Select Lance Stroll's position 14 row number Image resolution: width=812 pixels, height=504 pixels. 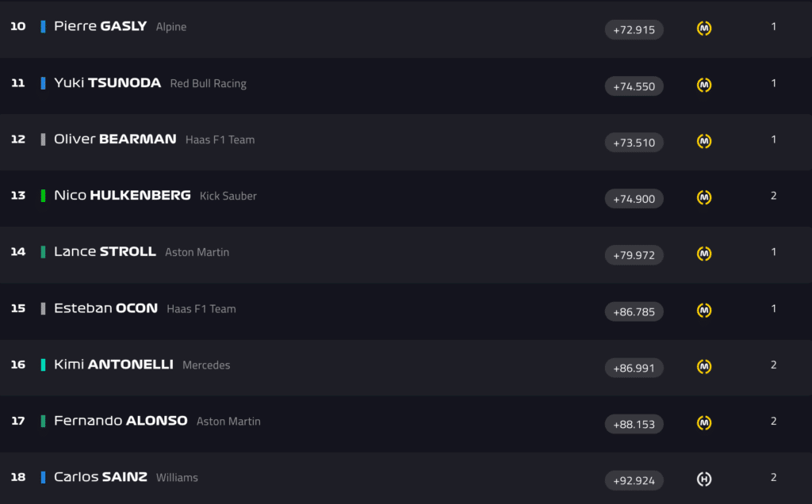click(18, 252)
